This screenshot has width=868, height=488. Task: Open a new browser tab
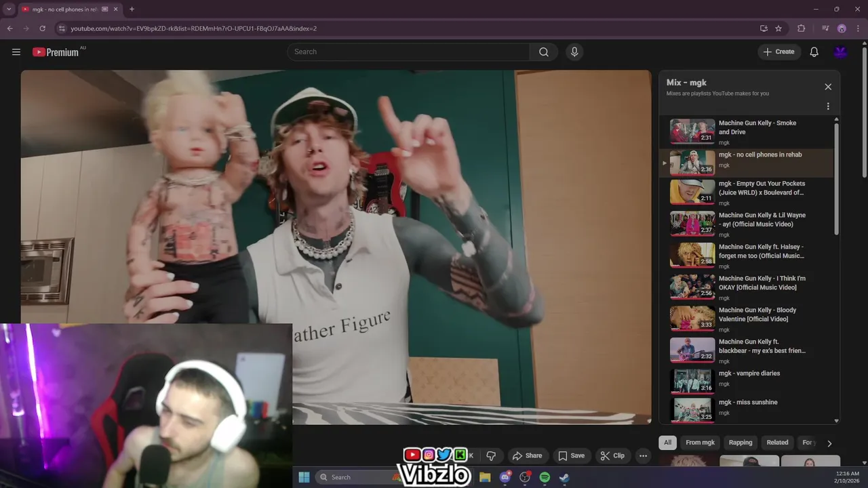(132, 9)
